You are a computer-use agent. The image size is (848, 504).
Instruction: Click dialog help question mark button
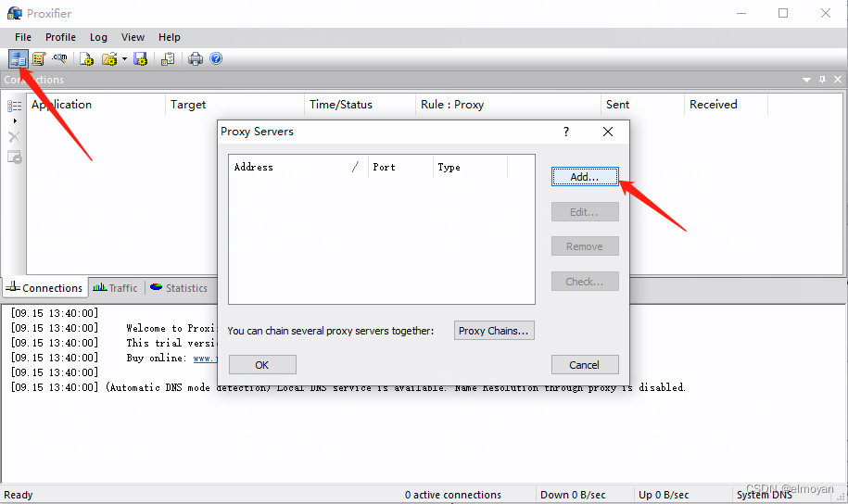[x=565, y=132]
